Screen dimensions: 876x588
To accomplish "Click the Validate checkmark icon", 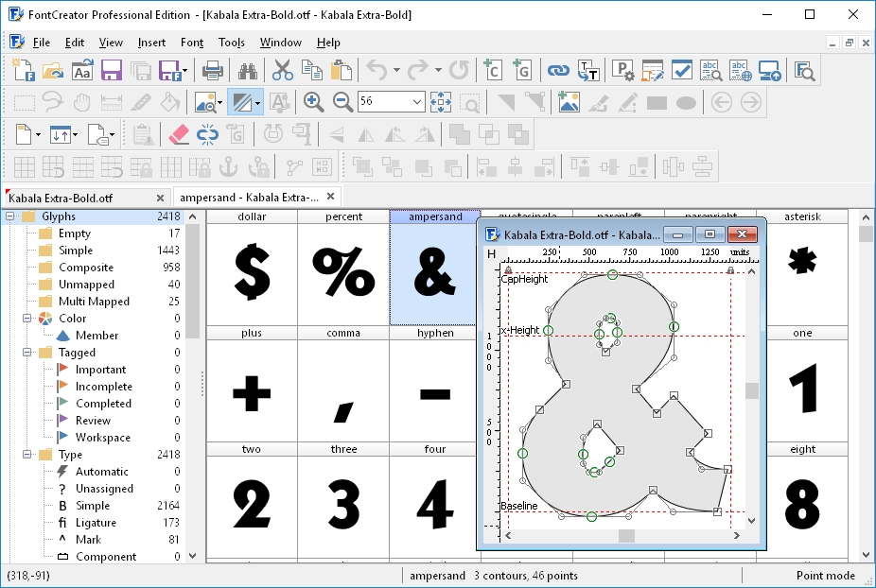I will tap(681, 70).
